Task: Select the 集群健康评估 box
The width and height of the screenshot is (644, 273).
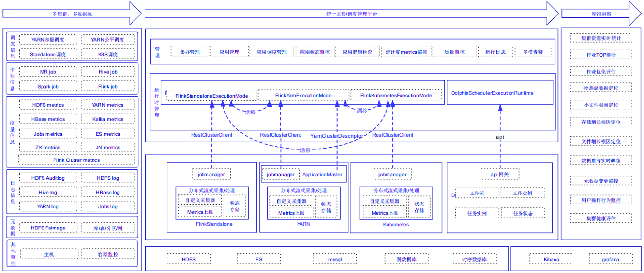Action: tap(601, 218)
